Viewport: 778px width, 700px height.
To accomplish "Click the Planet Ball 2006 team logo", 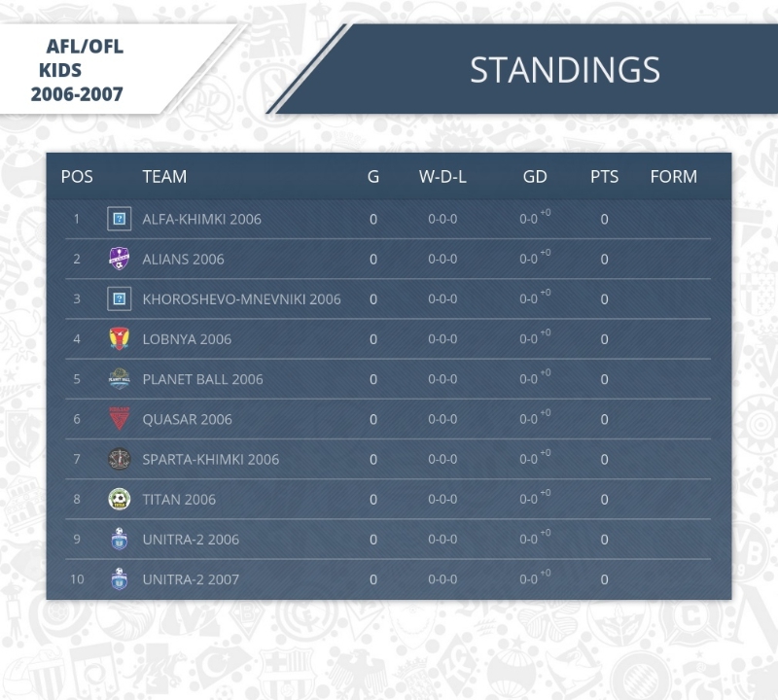I will click(119, 379).
